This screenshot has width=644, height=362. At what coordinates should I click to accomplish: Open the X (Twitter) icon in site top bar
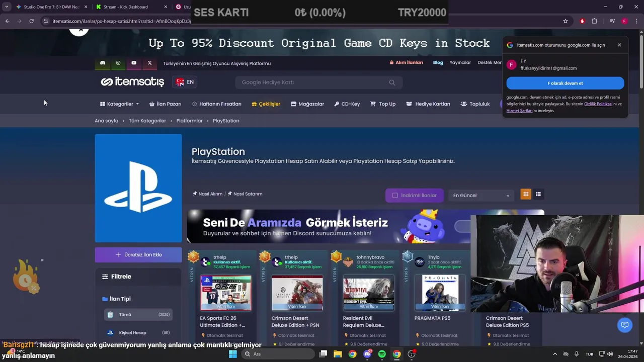coord(149,63)
